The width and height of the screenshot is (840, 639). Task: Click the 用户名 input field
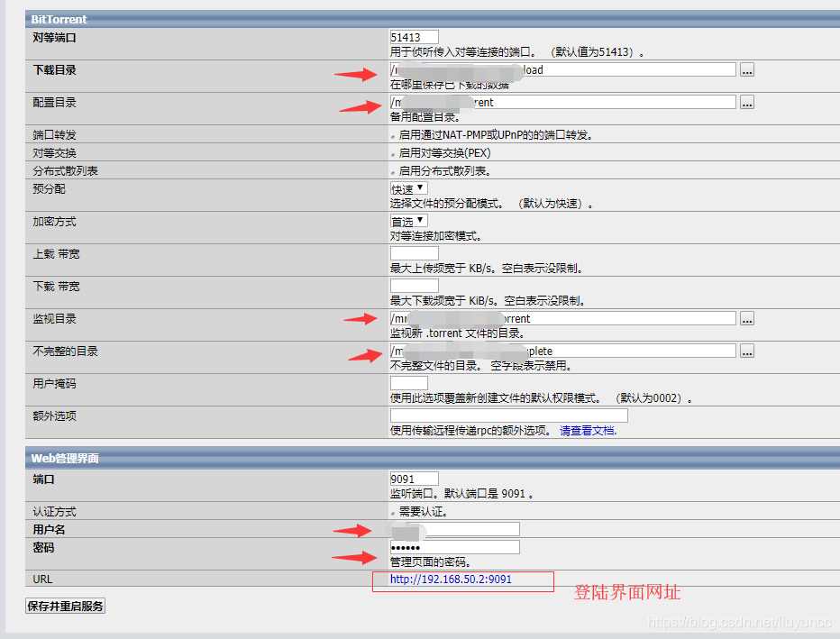pos(455,529)
